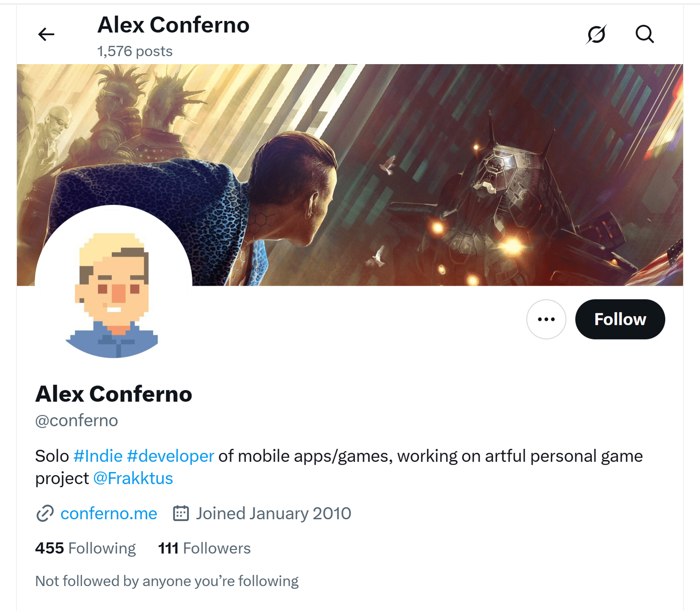Viewport: 700px width, 611px height.
Task: Visit the @Frakktus profile mention
Action: [x=133, y=478]
